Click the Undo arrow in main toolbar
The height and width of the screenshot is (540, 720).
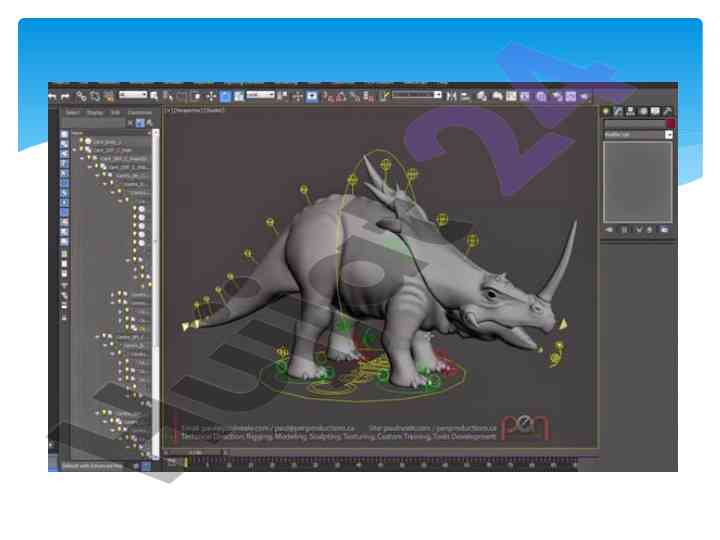pyautogui.click(x=53, y=96)
